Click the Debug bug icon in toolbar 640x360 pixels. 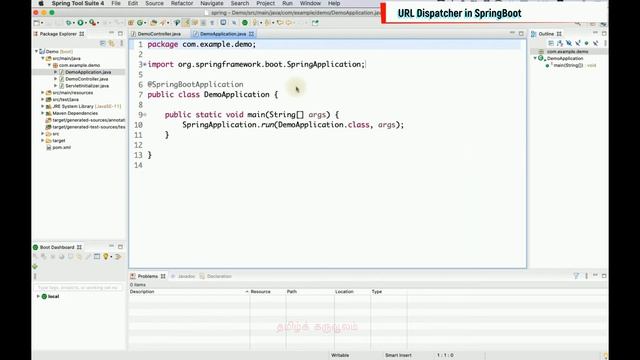coord(68,23)
